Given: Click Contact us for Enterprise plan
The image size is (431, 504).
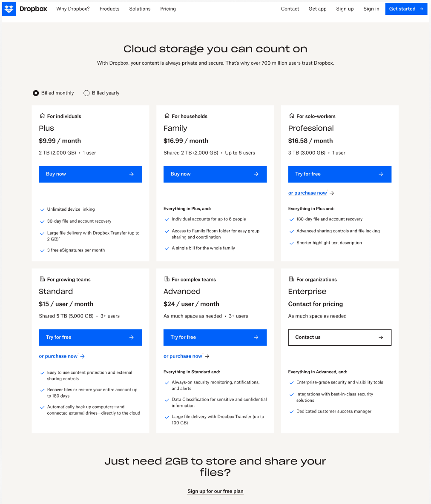Looking at the screenshot, I should [340, 338].
